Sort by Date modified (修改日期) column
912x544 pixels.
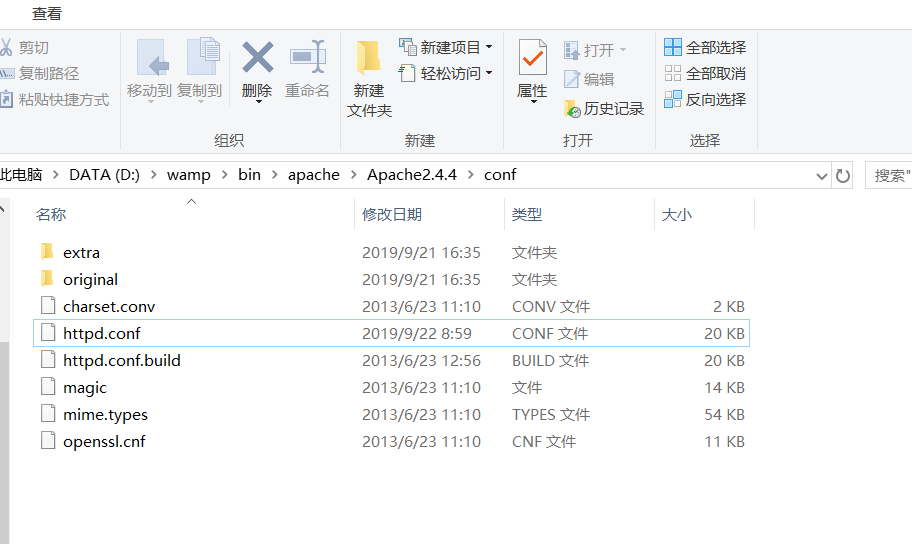391,214
